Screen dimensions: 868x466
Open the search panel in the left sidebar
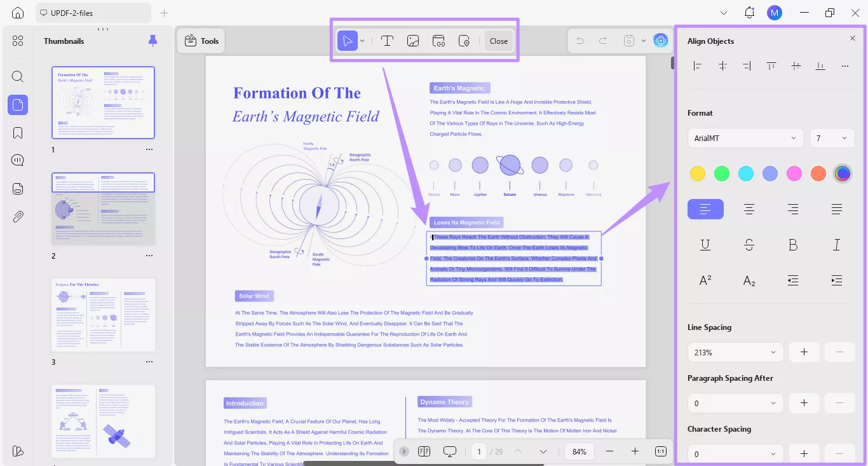[x=17, y=76]
